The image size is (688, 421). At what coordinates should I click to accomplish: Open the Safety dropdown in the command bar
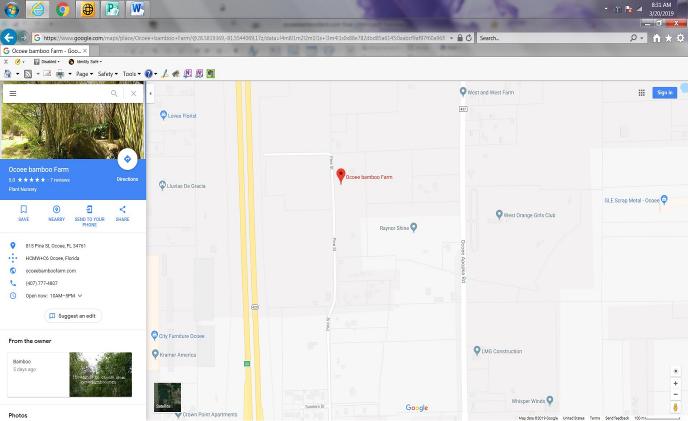107,74
